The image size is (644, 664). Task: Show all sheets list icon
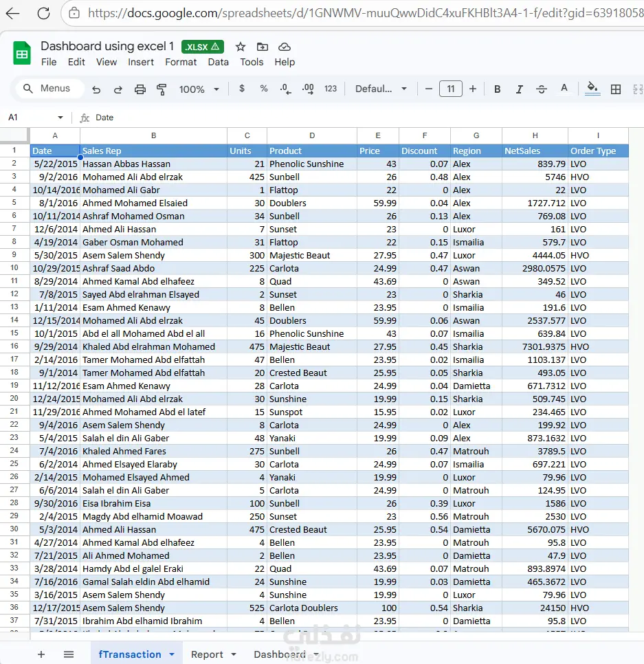pos(69,654)
